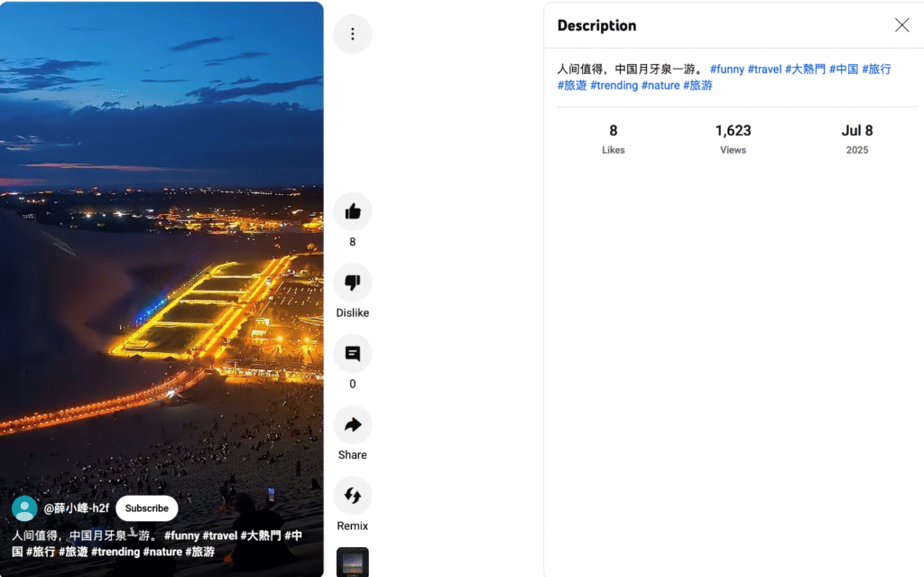Open the @薛小峰-h2f channel name link
The width and height of the screenshot is (924, 577).
[77, 508]
